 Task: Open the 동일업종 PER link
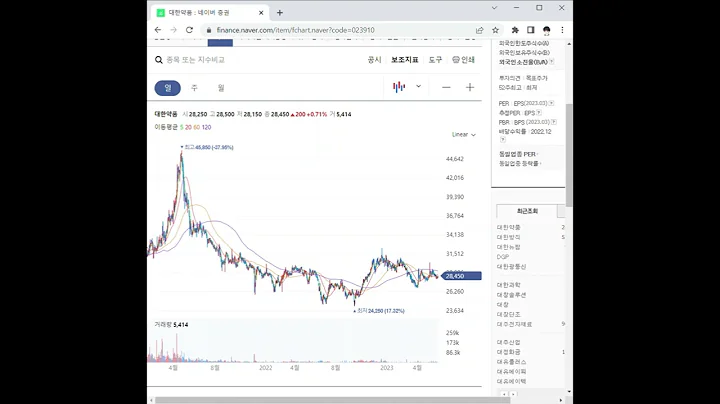(518, 154)
